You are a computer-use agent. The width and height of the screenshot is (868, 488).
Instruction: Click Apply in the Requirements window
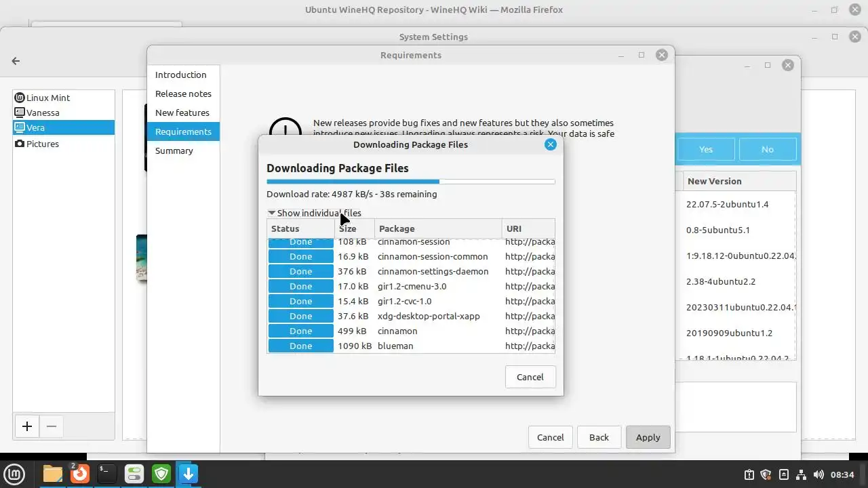[x=648, y=437]
